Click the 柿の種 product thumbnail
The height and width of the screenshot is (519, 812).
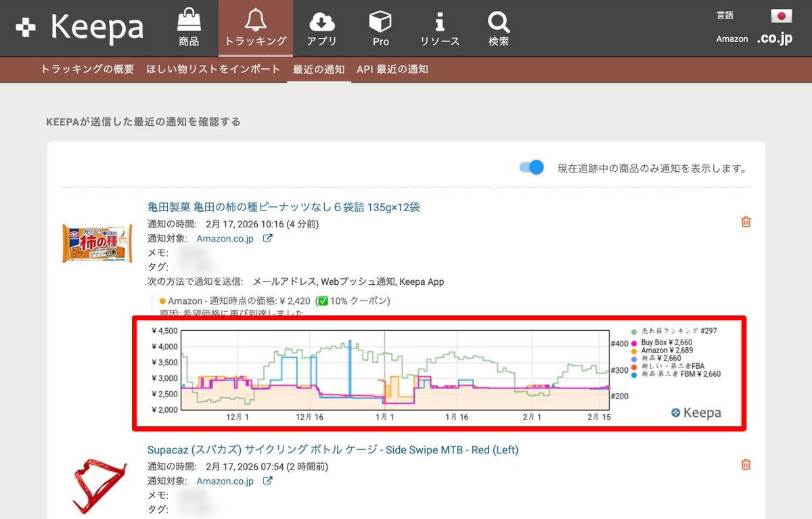pyautogui.click(x=97, y=244)
